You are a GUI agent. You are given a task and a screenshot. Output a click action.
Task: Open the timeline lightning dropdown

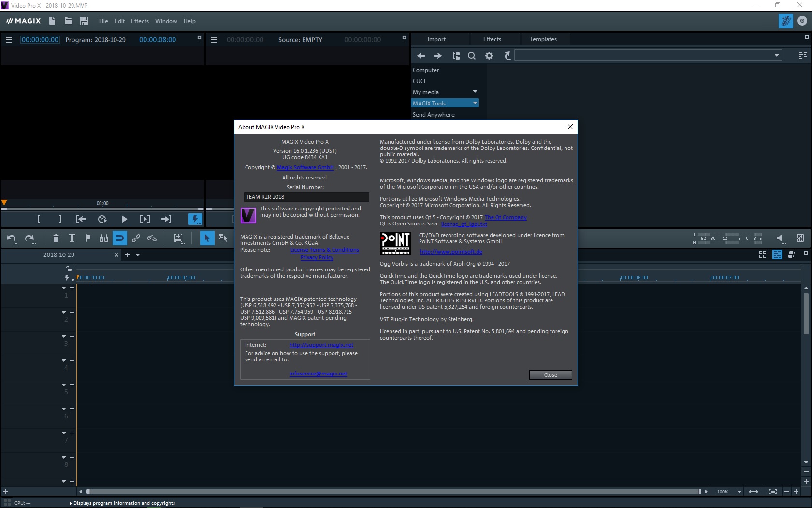point(69,278)
